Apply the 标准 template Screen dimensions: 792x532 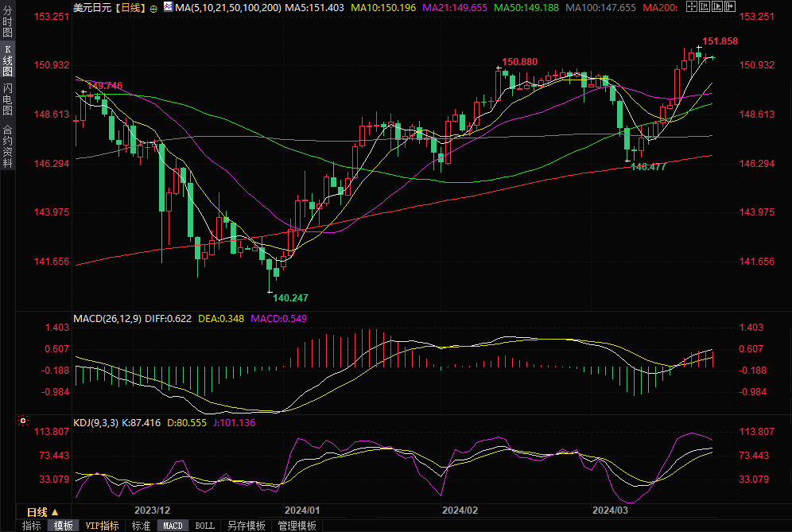coord(141,526)
